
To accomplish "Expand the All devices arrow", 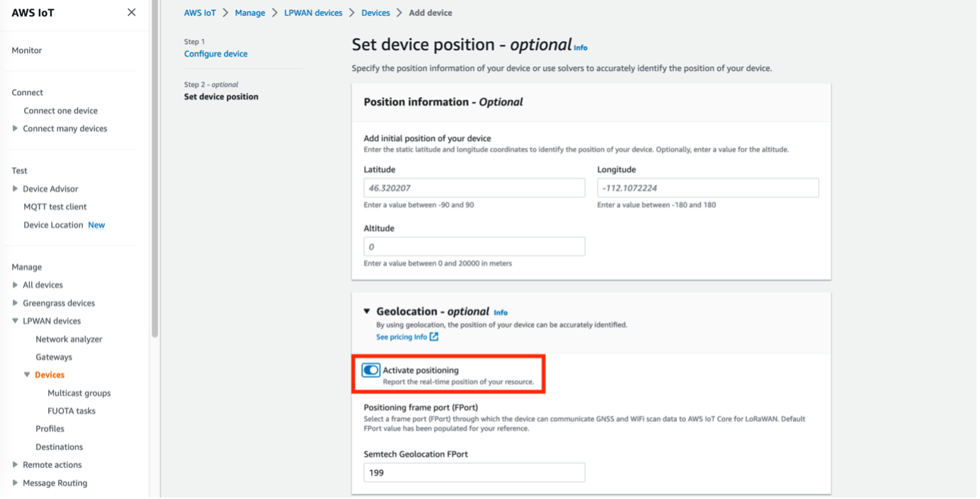I will coord(16,285).
